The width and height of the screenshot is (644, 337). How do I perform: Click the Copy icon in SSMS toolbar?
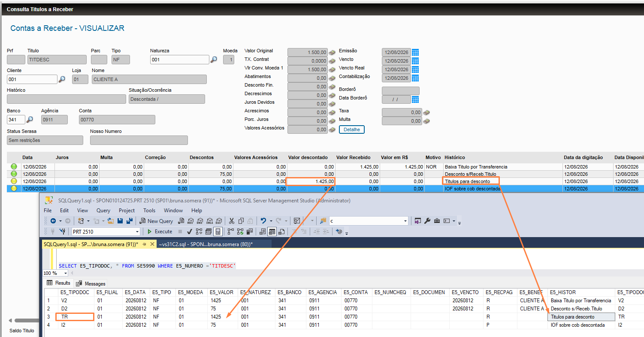click(x=241, y=221)
